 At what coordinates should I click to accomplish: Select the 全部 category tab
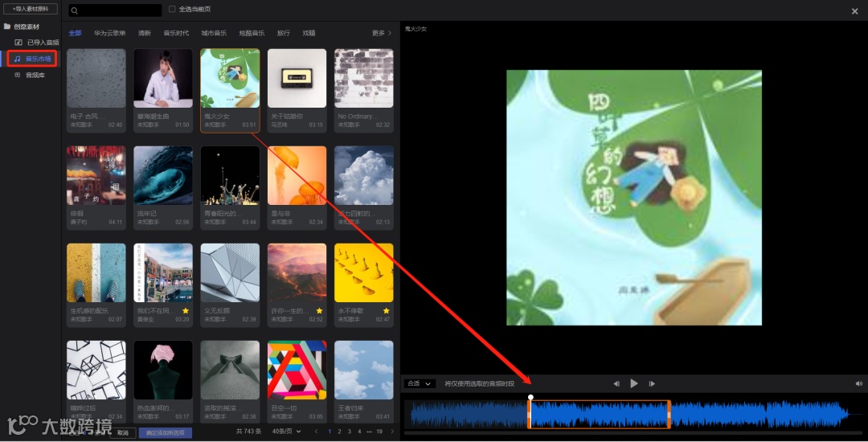coord(75,33)
